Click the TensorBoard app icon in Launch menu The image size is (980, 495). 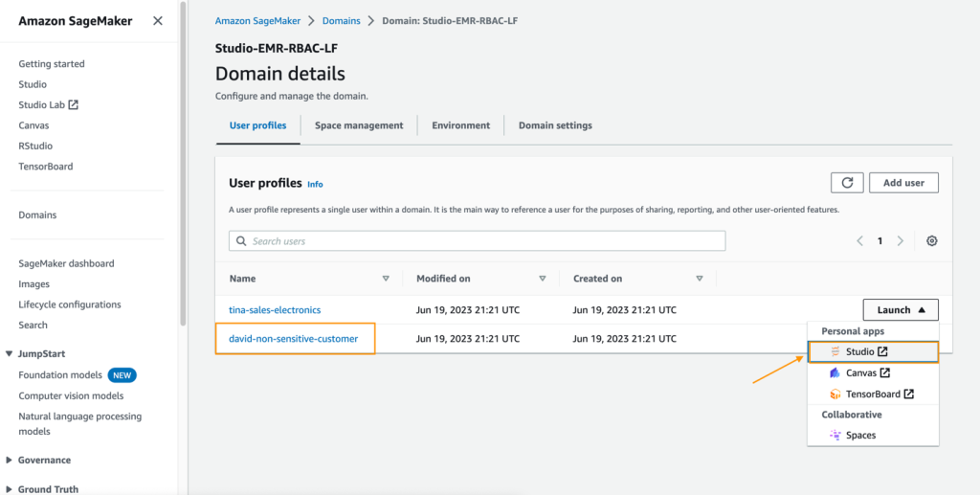coord(835,394)
